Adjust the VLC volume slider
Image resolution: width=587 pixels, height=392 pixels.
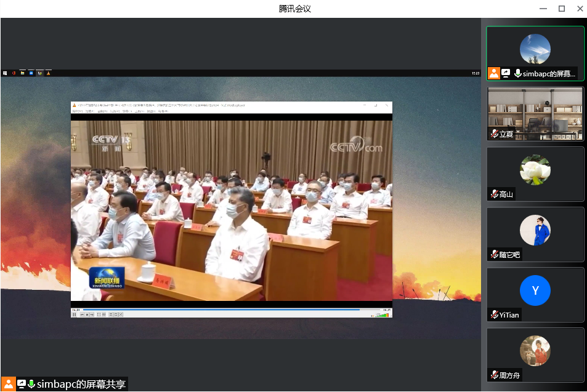click(382, 314)
